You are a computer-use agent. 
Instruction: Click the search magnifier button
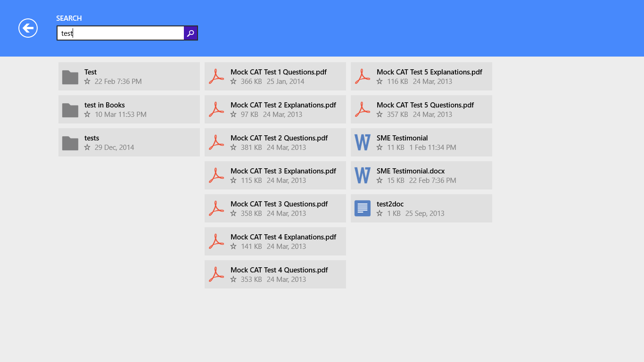point(190,33)
